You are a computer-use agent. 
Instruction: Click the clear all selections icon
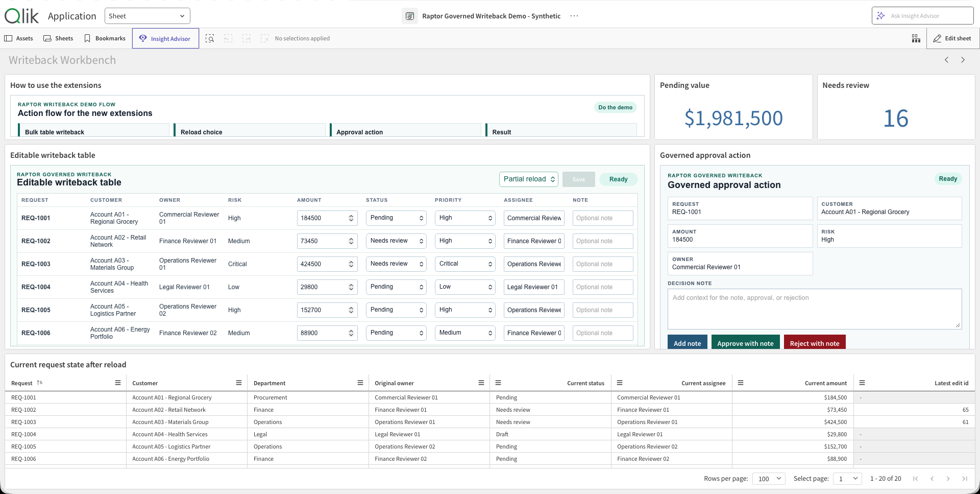click(264, 38)
